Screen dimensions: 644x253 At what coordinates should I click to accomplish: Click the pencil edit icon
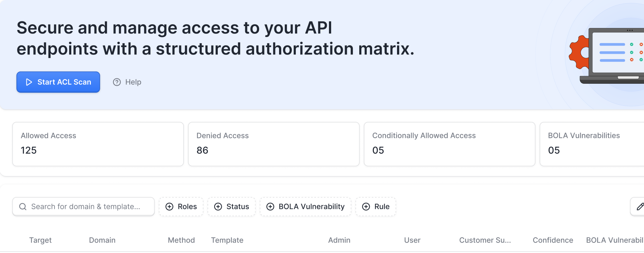pos(640,206)
